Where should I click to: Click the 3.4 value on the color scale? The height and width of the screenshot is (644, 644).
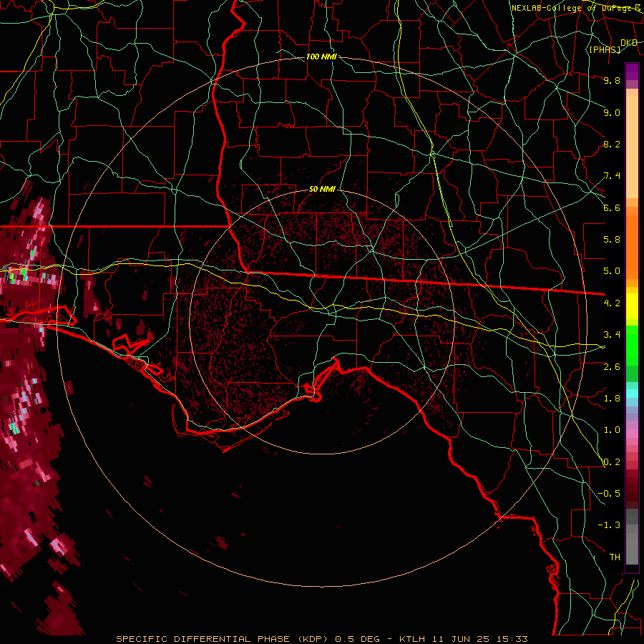[x=612, y=335]
